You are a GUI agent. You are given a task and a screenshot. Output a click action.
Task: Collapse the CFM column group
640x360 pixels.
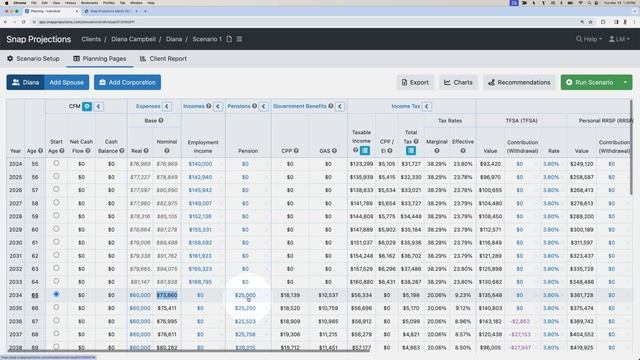pos(98,107)
